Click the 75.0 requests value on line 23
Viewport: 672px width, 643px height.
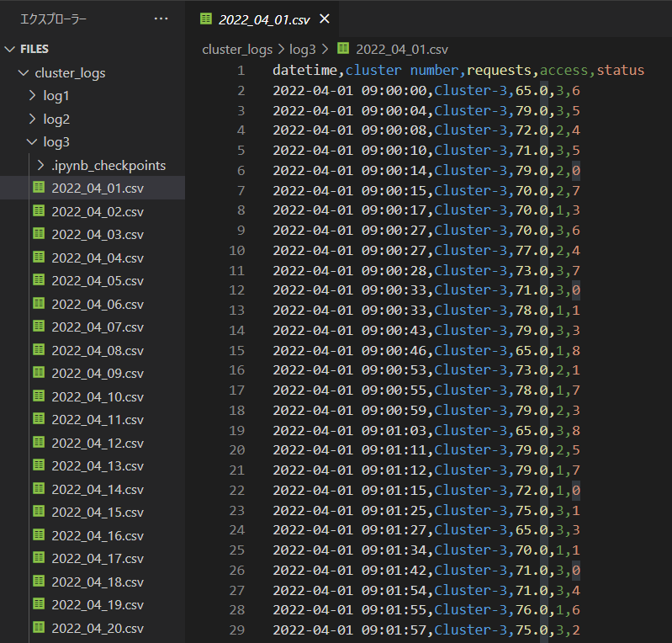532,511
